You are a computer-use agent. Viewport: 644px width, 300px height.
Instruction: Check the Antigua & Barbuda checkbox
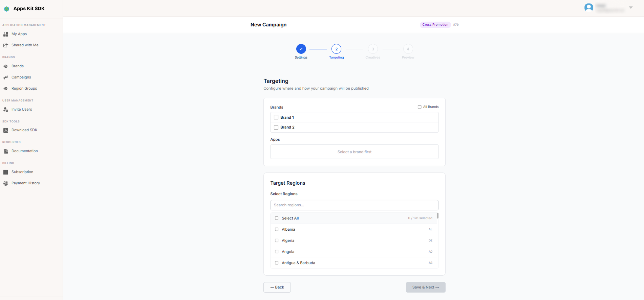(x=277, y=263)
